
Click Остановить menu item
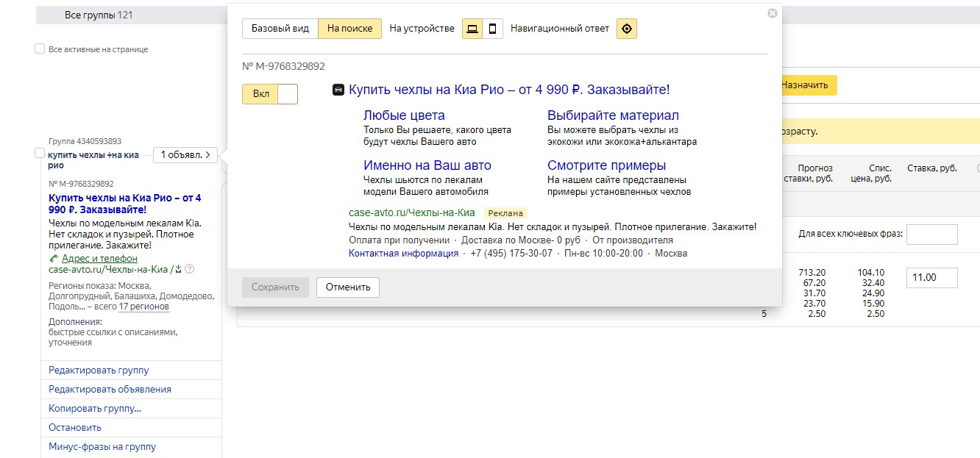coord(75,428)
